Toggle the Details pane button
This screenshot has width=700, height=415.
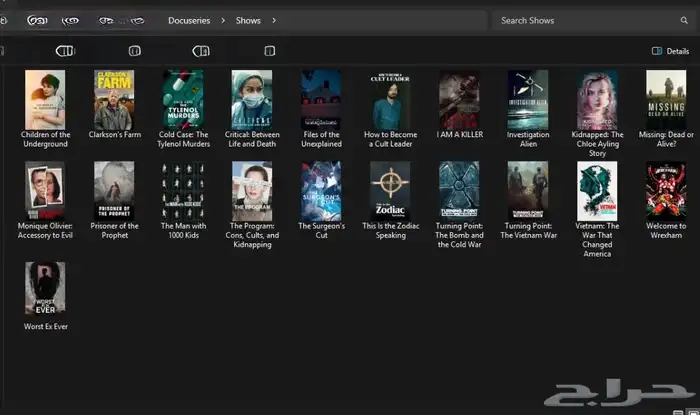click(x=670, y=51)
